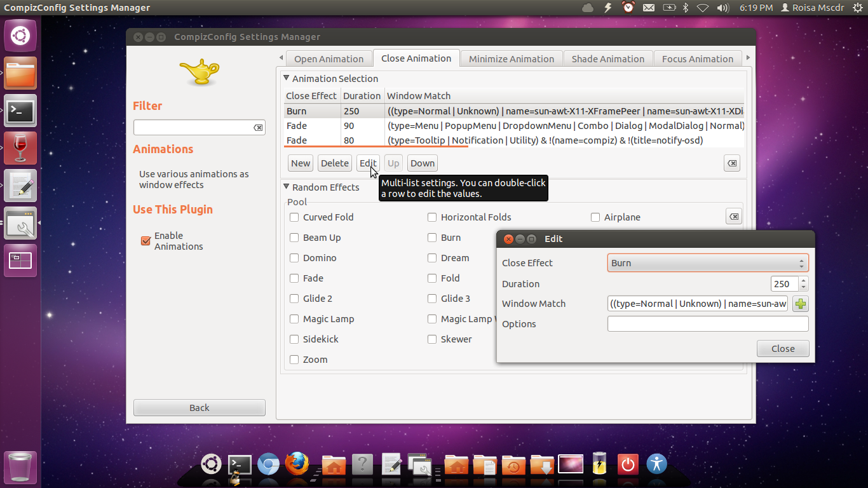Increase Duration with the spinner up arrow

804,280
